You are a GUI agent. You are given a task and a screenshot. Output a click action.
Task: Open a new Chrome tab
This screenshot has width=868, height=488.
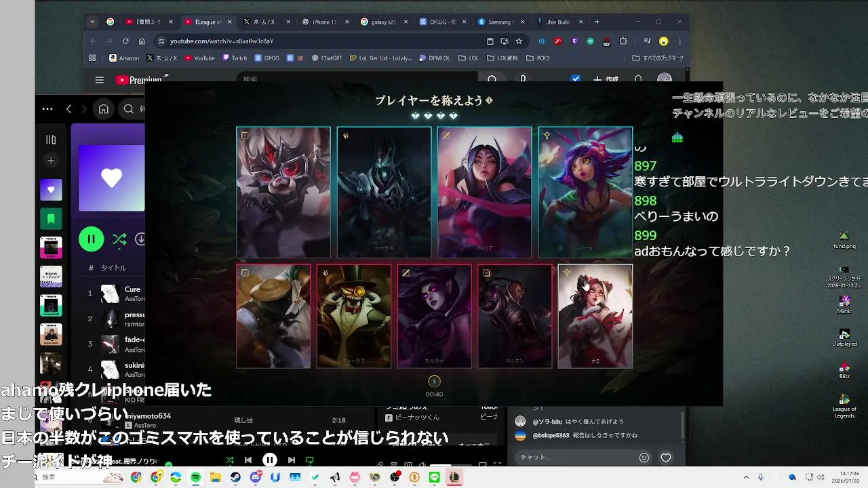597,22
